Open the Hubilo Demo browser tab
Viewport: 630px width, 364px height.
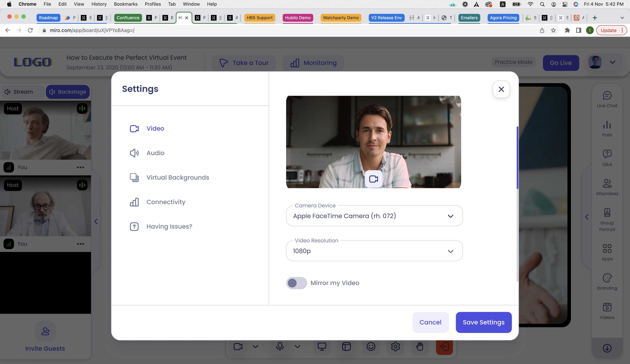(x=298, y=18)
